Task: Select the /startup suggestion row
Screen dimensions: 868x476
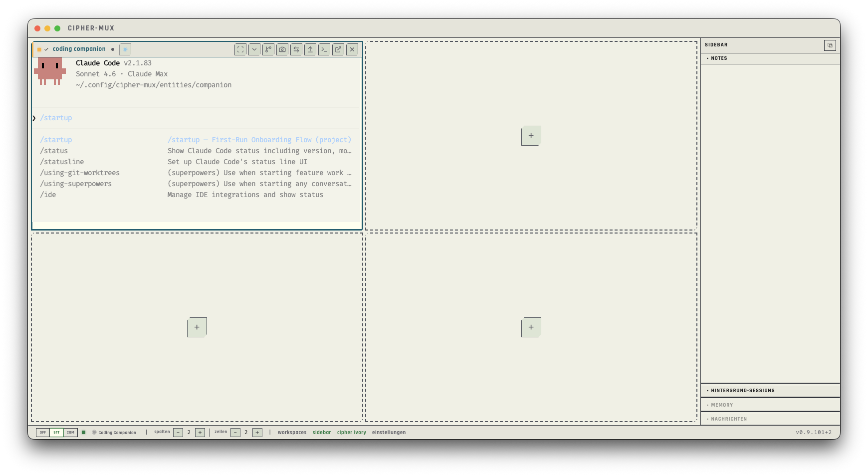Action: point(196,140)
